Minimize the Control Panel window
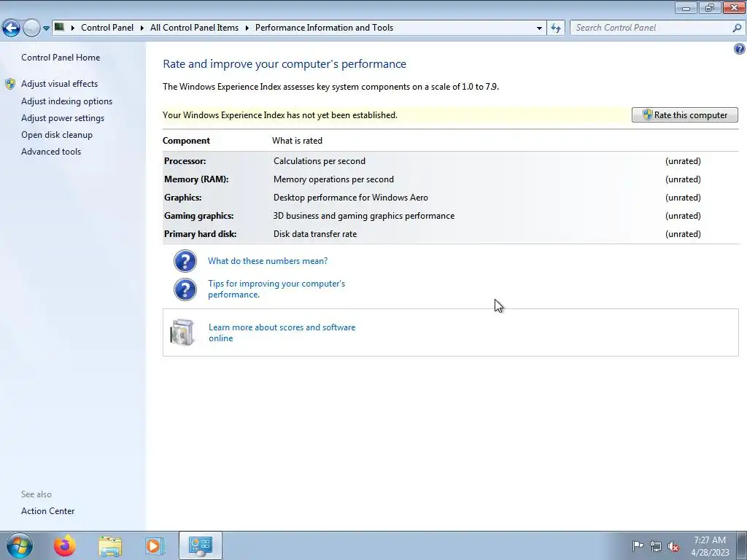Image resolution: width=747 pixels, height=560 pixels. pyautogui.click(x=686, y=7)
